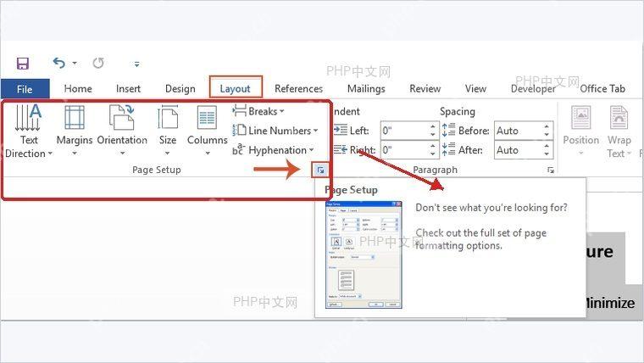Screen dimensions: 644x363
Task: Open the Hyphenation dropdown
Action: 273,150
